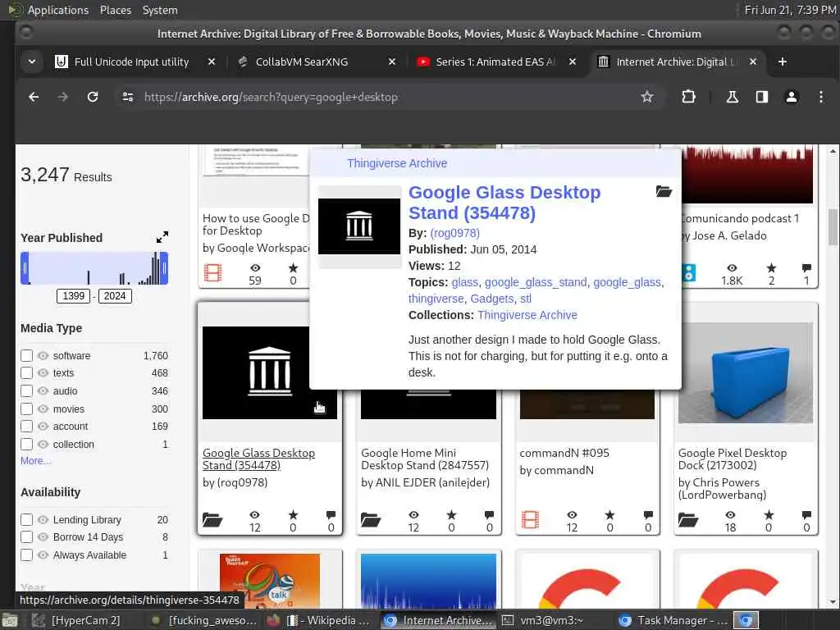The height and width of the screenshot is (630, 840).
Task: Click audio icon on Comunicando podcast card
Action: (x=689, y=272)
